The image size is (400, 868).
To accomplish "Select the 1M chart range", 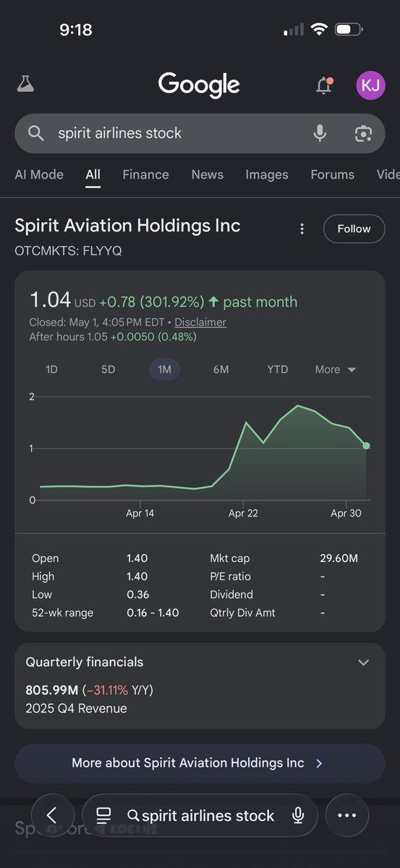I will click(164, 370).
